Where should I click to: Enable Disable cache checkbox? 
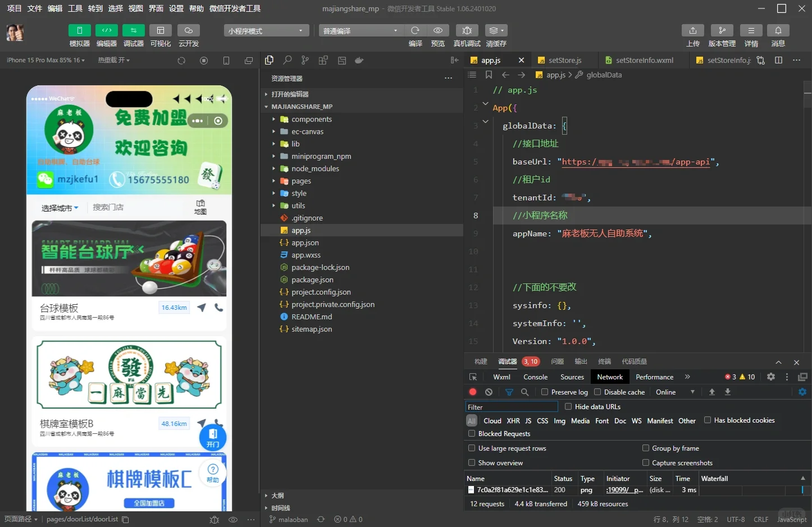(x=597, y=392)
